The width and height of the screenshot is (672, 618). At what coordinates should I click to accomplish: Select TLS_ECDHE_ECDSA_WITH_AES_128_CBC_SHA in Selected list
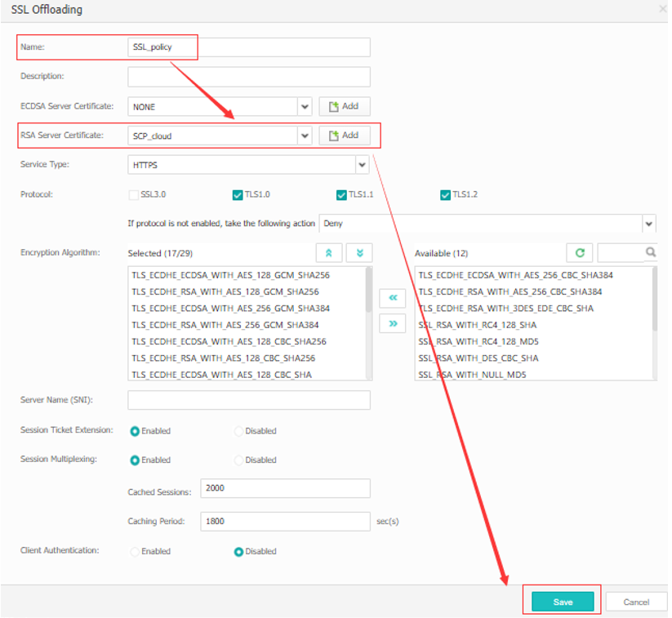(x=221, y=375)
